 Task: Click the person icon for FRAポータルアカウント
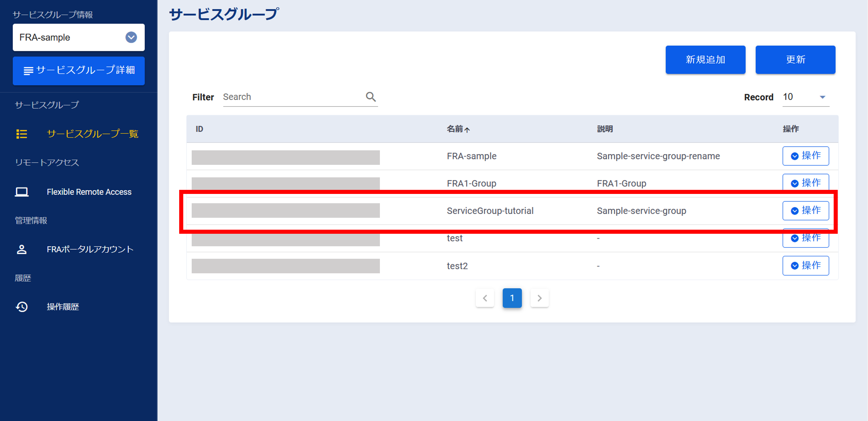(x=22, y=249)
